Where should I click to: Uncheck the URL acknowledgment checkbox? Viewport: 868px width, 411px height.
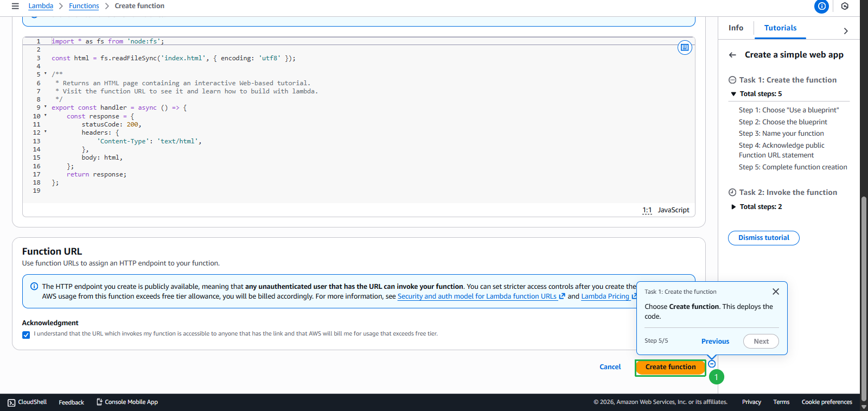pos(26,335)
